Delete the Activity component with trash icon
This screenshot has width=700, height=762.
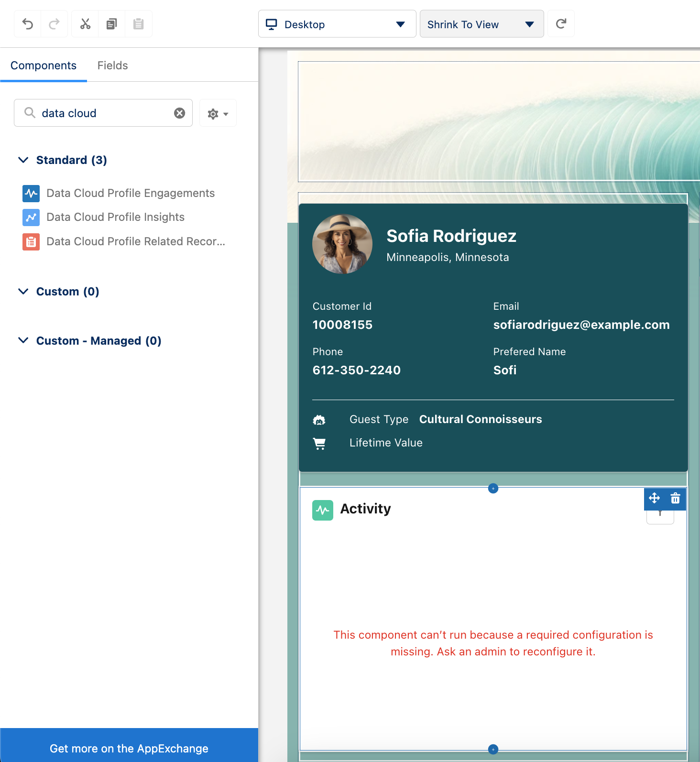pos(675,499)
